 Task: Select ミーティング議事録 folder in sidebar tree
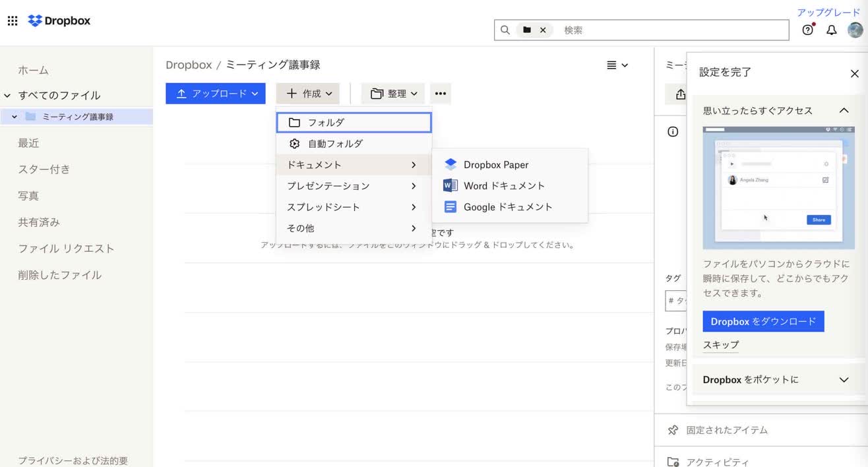click(78, 117)
